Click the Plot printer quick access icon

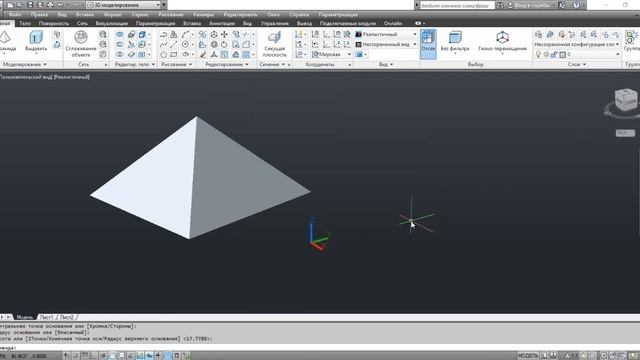(50, 5)
